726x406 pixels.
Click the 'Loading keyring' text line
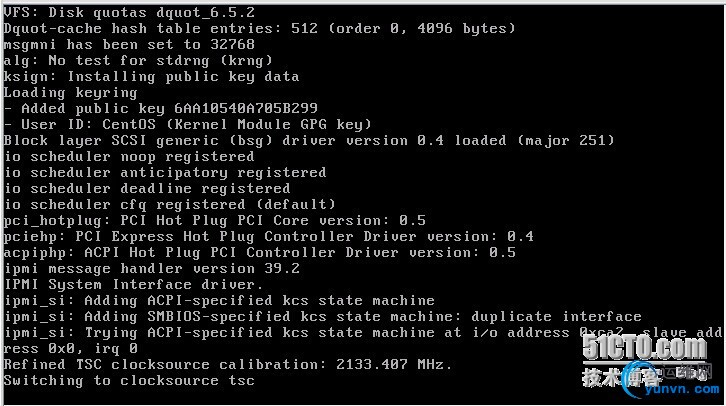(x=70, y=93)
